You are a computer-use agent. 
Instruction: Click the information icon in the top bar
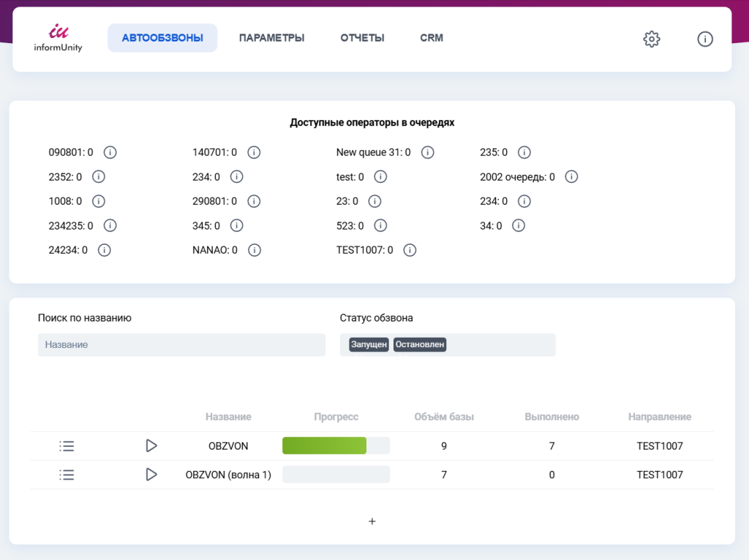[x=704, y=39]
